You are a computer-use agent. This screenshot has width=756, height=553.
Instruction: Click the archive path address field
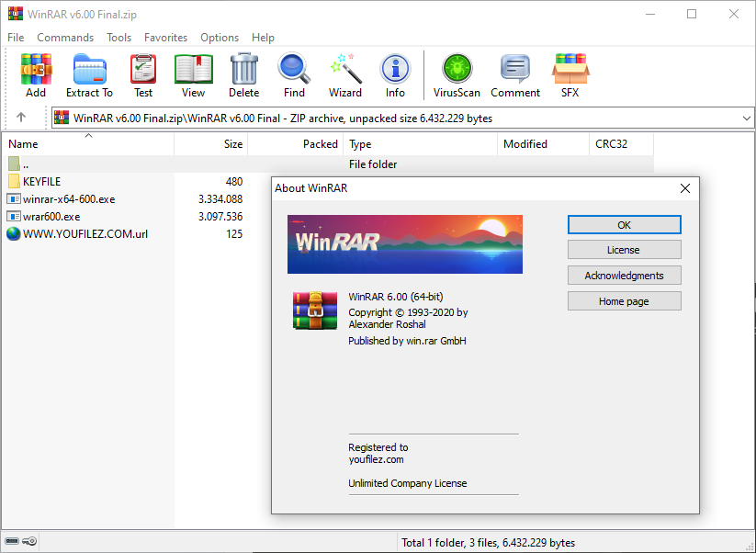(402, 118)
